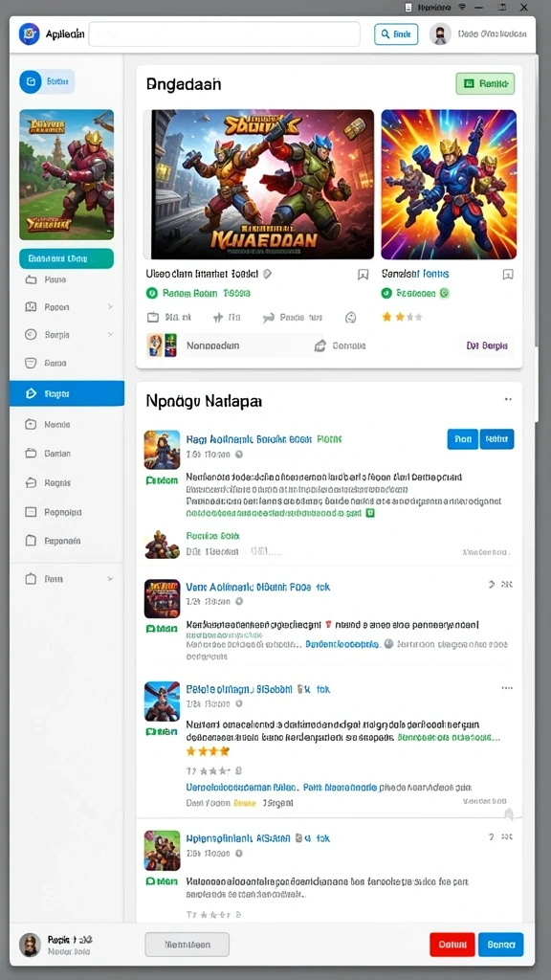This screenshot has height=980, width=551.
Task: Expand the Serpis sidebar item chevron
Action: (x=110, y=334)
